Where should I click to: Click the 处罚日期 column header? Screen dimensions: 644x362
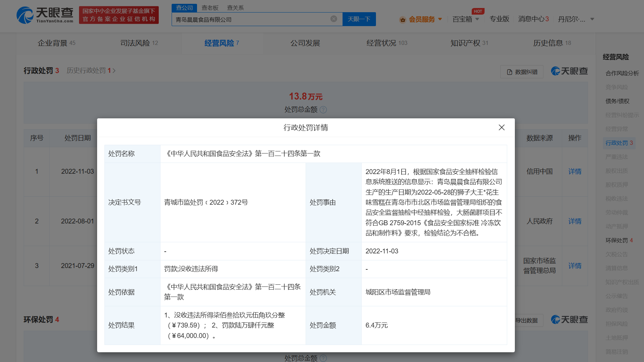78,138
